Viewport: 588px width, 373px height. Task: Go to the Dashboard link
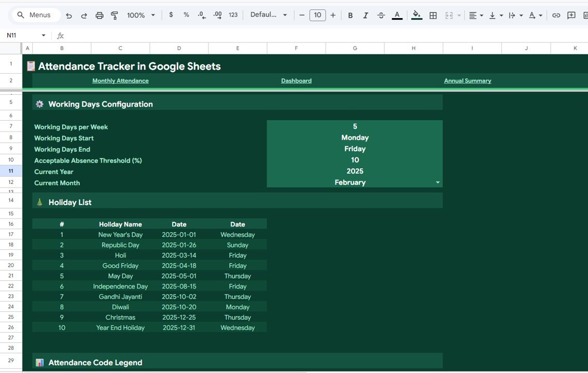tap(296, 80)
